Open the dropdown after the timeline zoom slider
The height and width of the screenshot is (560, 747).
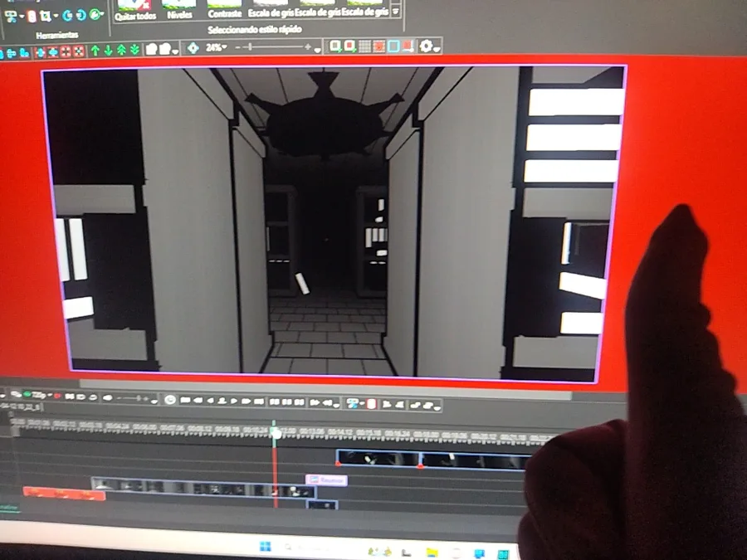click(x=154, y=401)
